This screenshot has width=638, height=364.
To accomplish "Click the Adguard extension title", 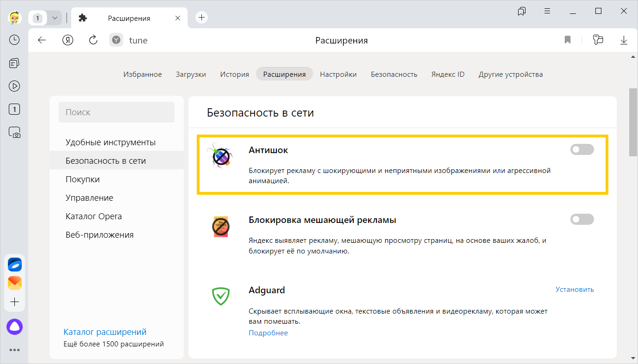I will tap(267, 290).
